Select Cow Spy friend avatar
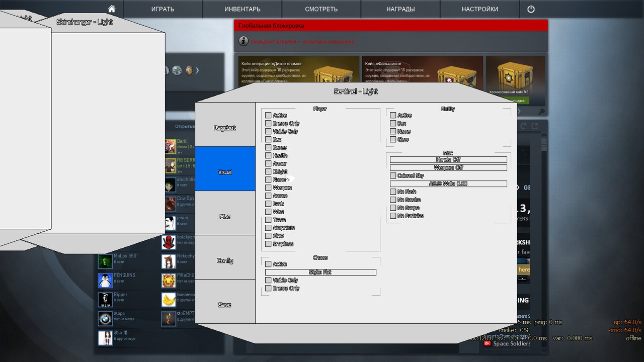 coord(171,204)
